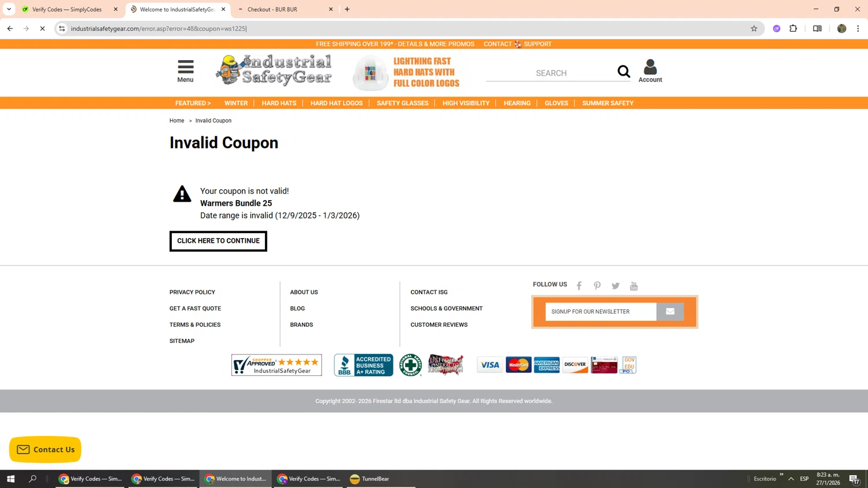Image resolution: width=868 pixels, height=488 pixels.
Task: Open the HIGH VISIBILITY category
Action: 466,103
